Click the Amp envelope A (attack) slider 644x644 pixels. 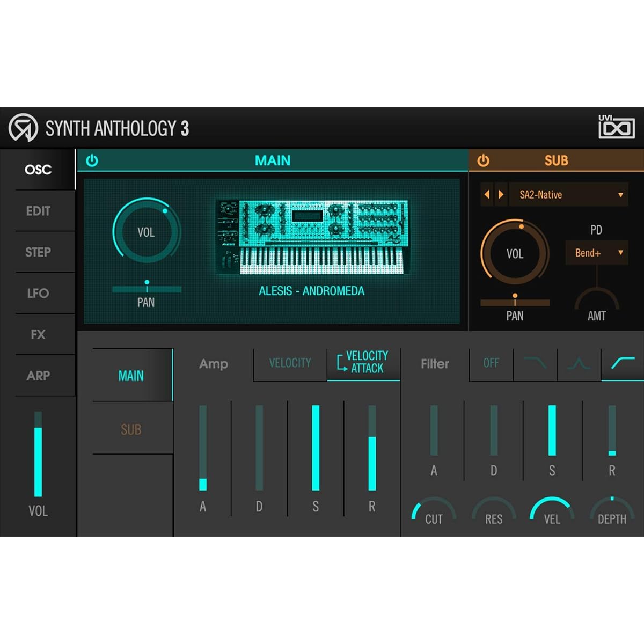(203, 448)
